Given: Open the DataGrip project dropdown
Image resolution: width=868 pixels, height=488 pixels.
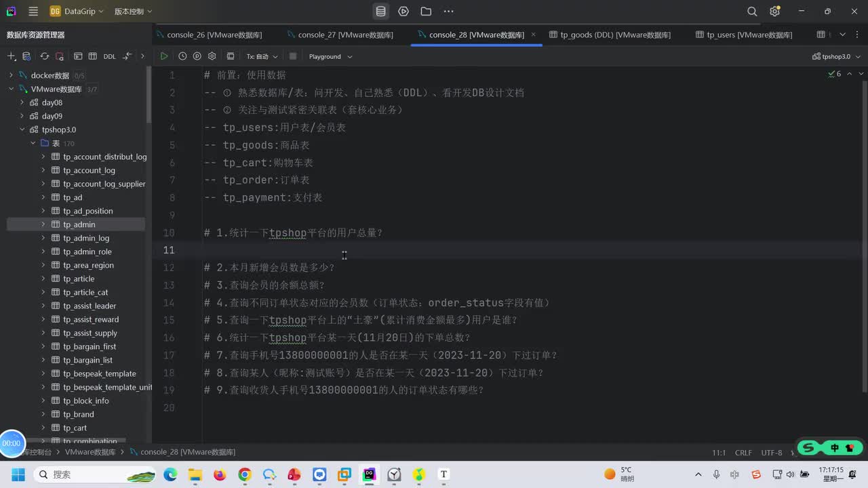Looking at the screenshot, I should point(77,12).
